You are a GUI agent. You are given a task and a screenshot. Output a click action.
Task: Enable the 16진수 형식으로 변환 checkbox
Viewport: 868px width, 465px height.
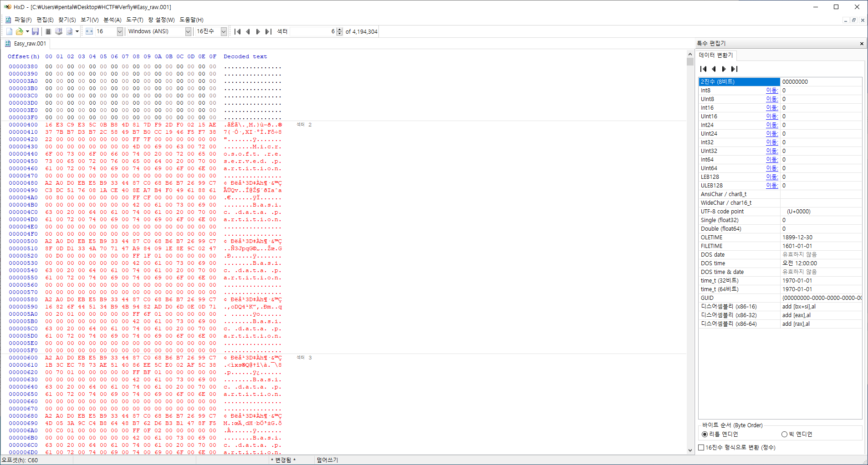701,447
